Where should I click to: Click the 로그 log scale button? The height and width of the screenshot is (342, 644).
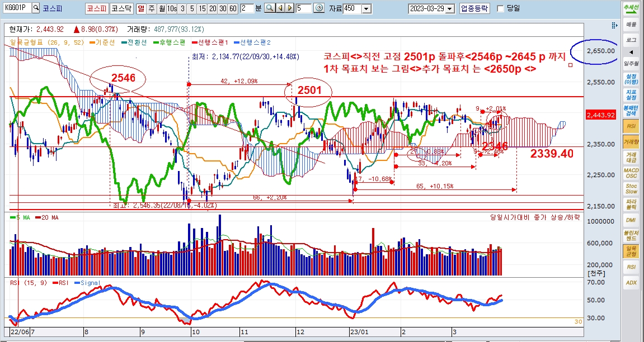coord(631,39)
